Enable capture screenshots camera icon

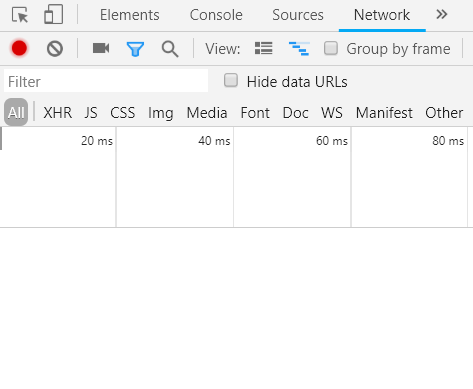(101, 48)
